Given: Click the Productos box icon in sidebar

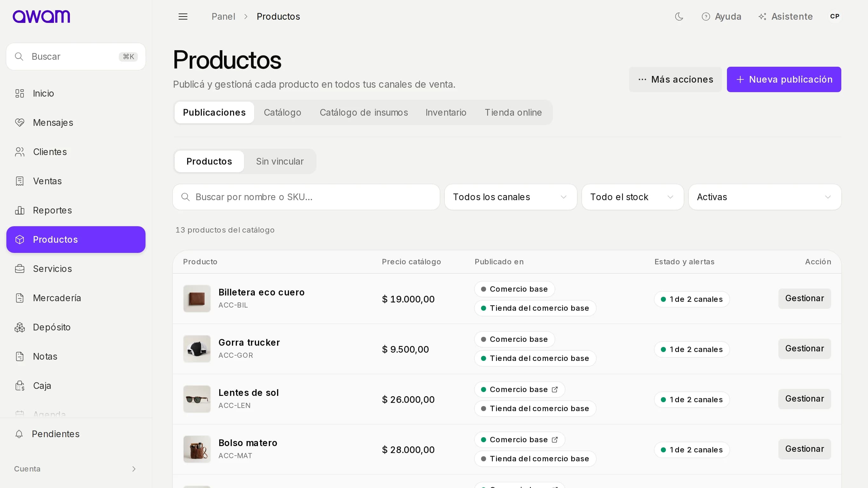Looking at the screenshot, I should pos(20,240).
